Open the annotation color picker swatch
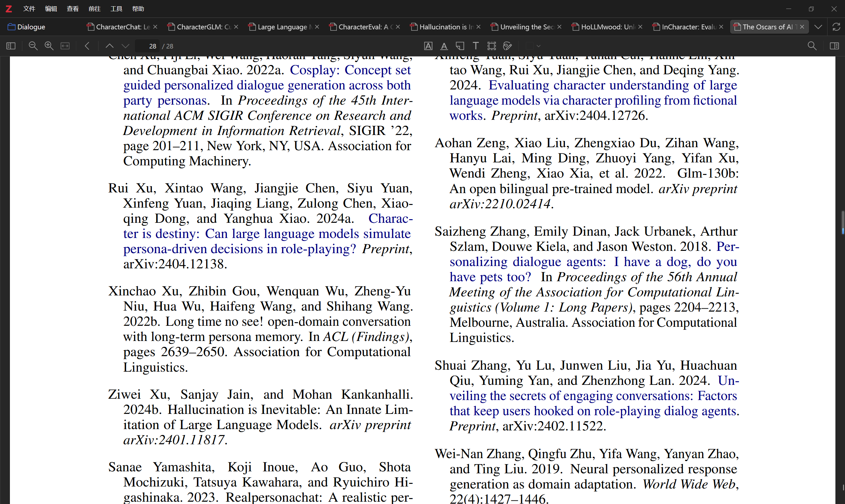 [x=530, y=46]
